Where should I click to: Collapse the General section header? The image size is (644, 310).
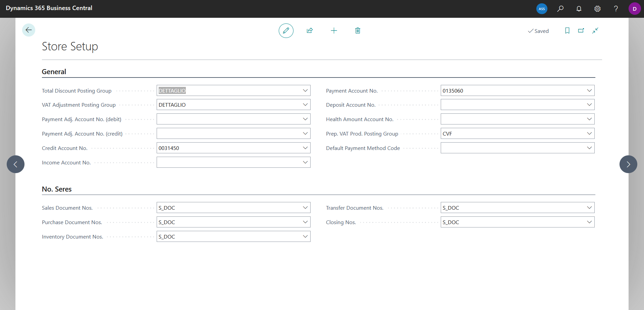tap(54, 72)
